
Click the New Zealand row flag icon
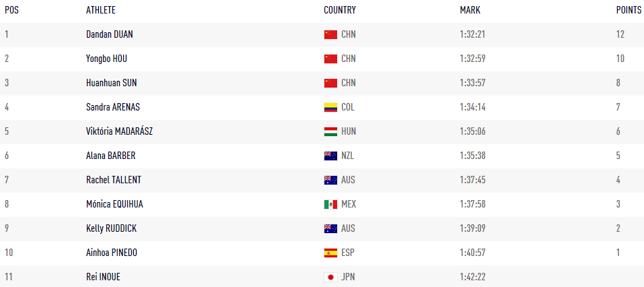pyautogui.click(x=330, y=156)
